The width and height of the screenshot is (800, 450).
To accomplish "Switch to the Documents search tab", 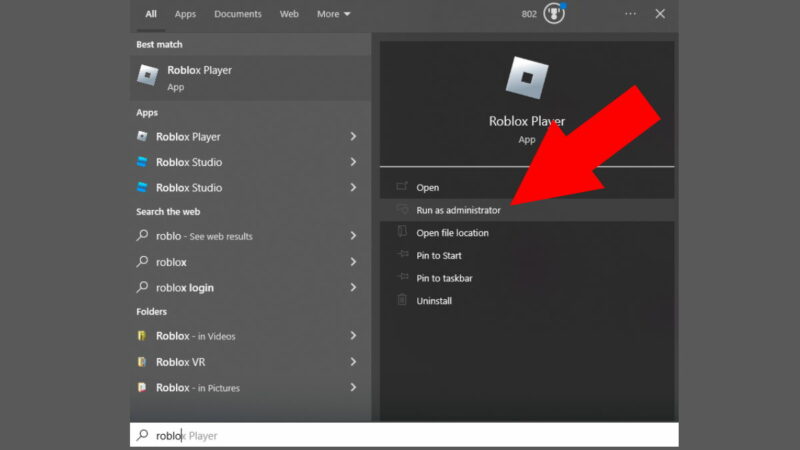I will point(238,14).
